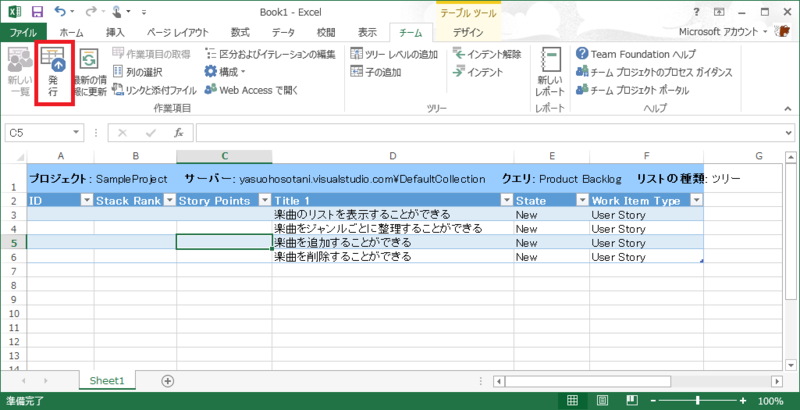Click Web Access で開く

[251, 91]
